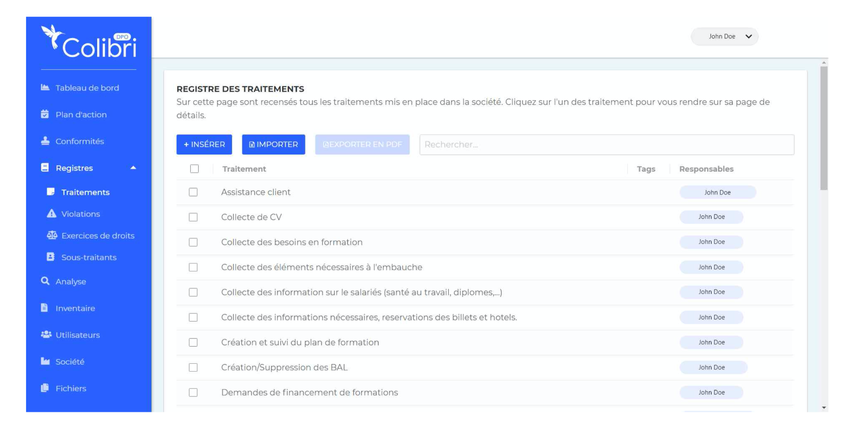868x425 pixels.
Task: Click John Doe badge in Collecte de CV row
Action: click(x=711, y=217)
